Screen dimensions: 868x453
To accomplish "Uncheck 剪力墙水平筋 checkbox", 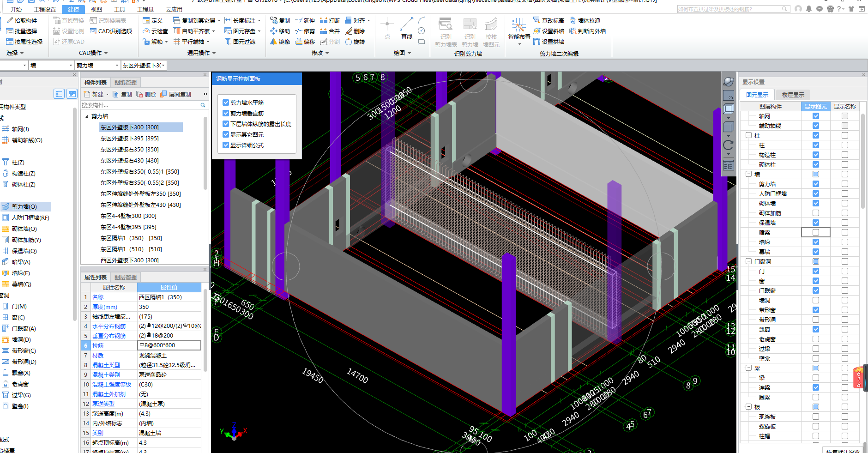I will 226,103.
